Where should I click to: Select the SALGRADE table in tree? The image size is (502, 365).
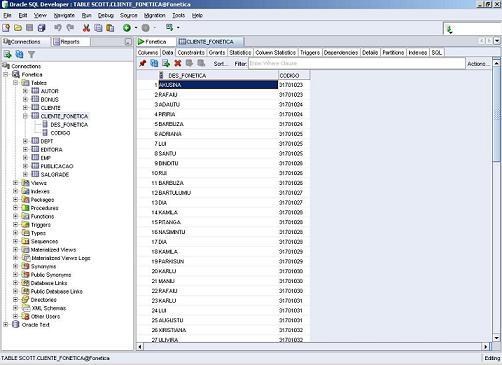click(x=55, y=174)
